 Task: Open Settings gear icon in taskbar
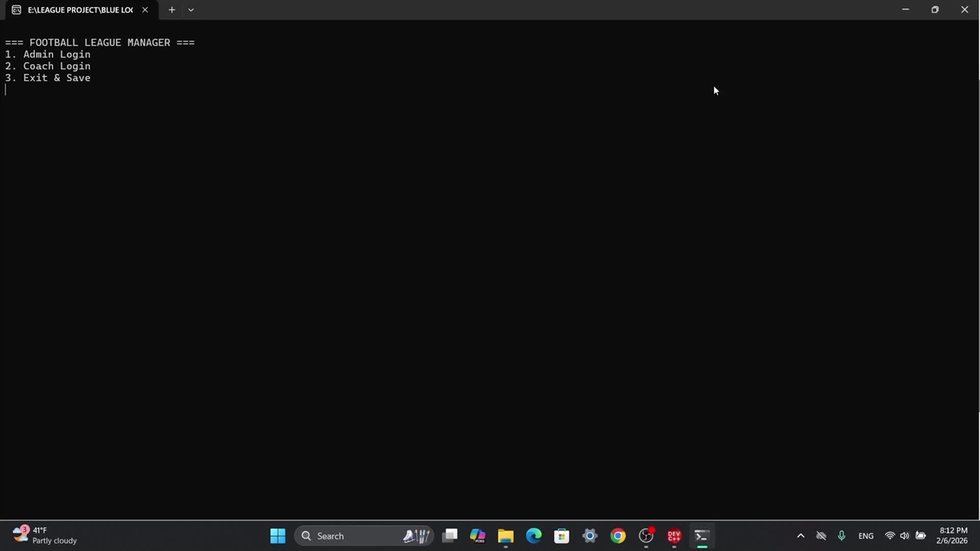(590, 536)
